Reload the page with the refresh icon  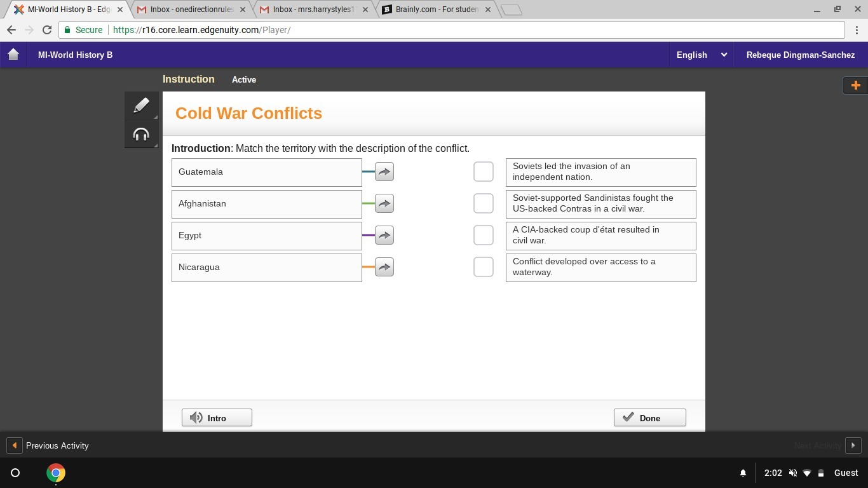[x=46, y=30]
